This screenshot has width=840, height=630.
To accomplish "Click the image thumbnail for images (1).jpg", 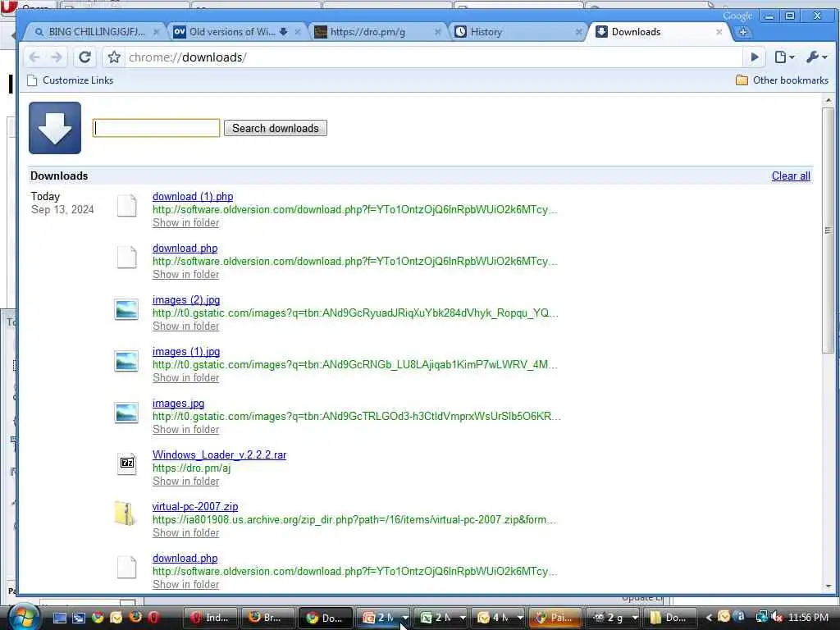I will pos(126,361).
